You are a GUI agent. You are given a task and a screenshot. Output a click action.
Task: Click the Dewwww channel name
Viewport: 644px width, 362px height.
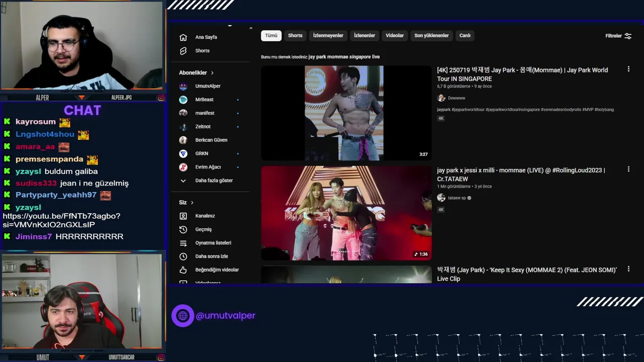point(456,98)
